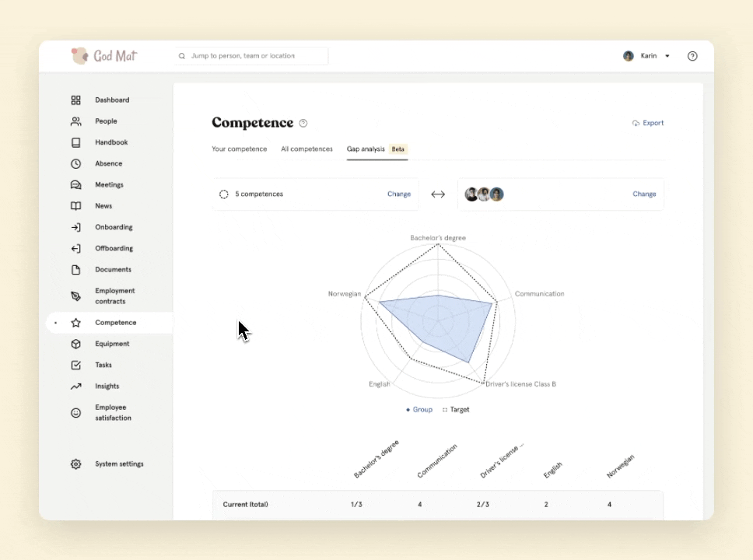753x560 pixels.
Task: Click the Onboarding arrow icon
Action: point(75,226)
